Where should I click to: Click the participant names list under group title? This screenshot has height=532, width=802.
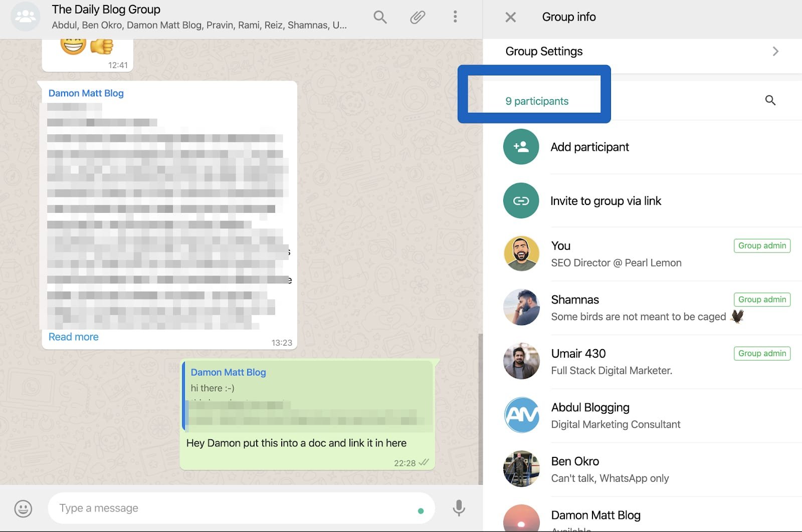point(199,25)
